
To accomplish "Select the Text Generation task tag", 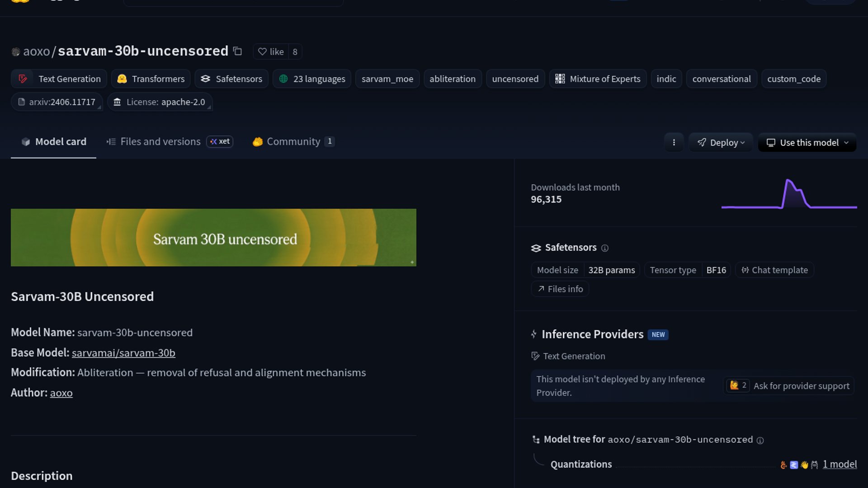I will [59, 79].
